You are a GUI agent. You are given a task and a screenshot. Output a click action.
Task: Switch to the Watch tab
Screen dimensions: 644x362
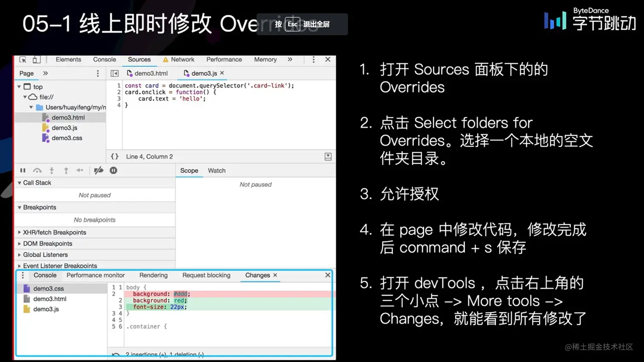click(x=217, y=171)
